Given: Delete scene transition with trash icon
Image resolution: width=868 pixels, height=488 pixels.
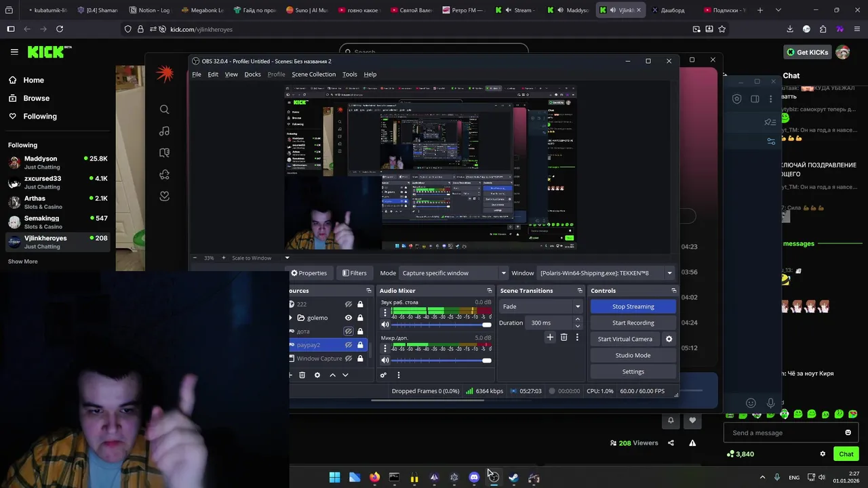Looking at the screenshot, I should (564, 337).
